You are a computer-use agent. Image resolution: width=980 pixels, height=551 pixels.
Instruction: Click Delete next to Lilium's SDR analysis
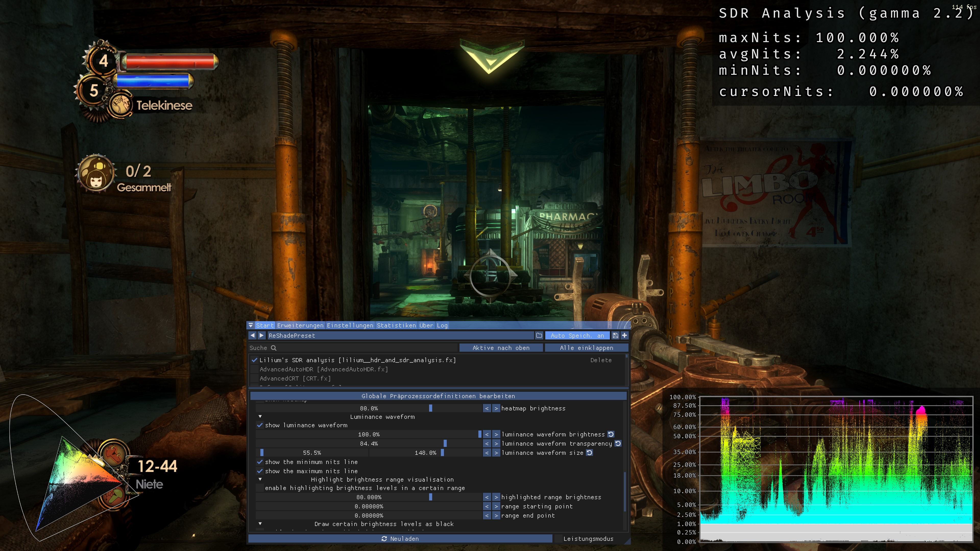pos(601,360)
